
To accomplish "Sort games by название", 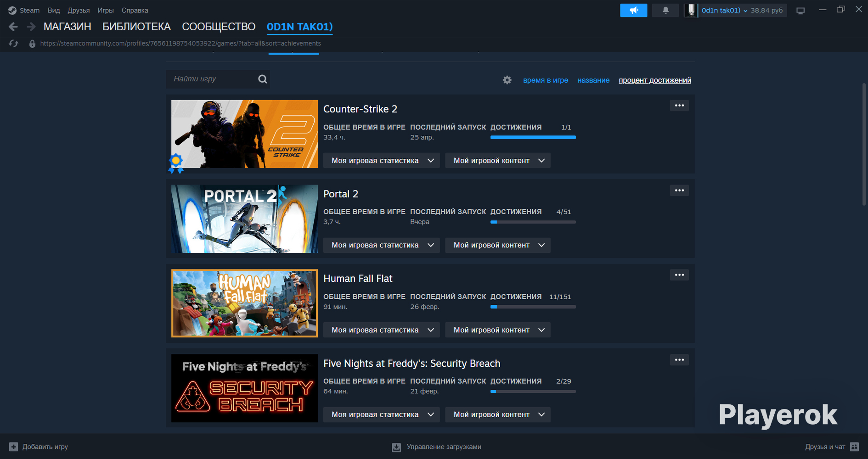I will click(593, 80).
